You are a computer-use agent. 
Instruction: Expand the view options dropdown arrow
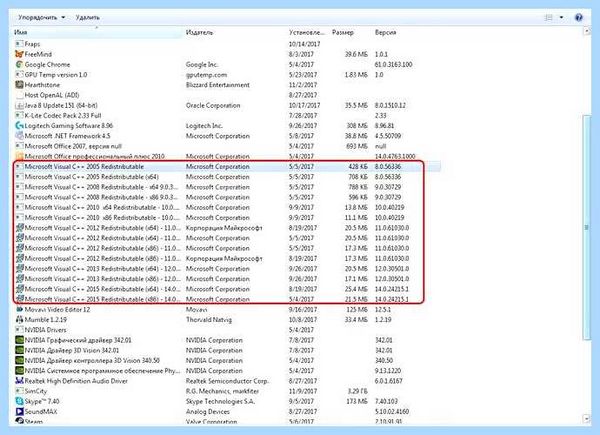561,18
